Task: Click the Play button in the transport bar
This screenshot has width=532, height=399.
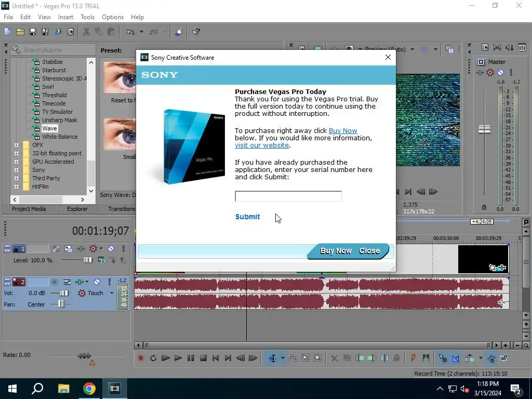Action: 178,358
